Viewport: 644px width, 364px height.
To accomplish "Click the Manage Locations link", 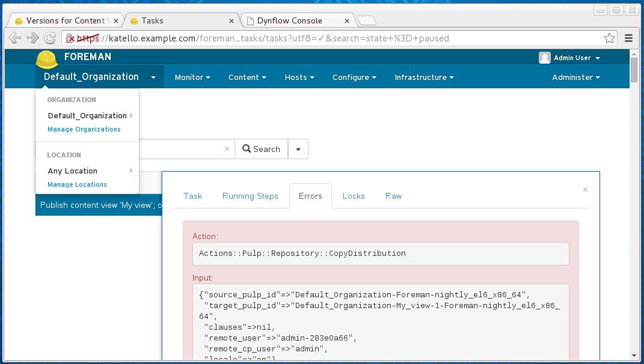I will pos(77,184).
